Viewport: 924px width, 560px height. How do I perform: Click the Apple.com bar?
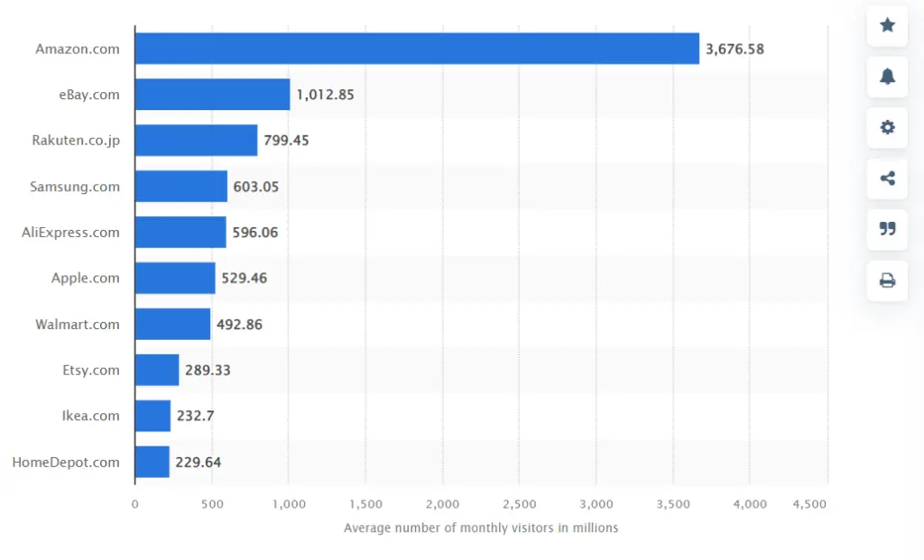[175, 279]
